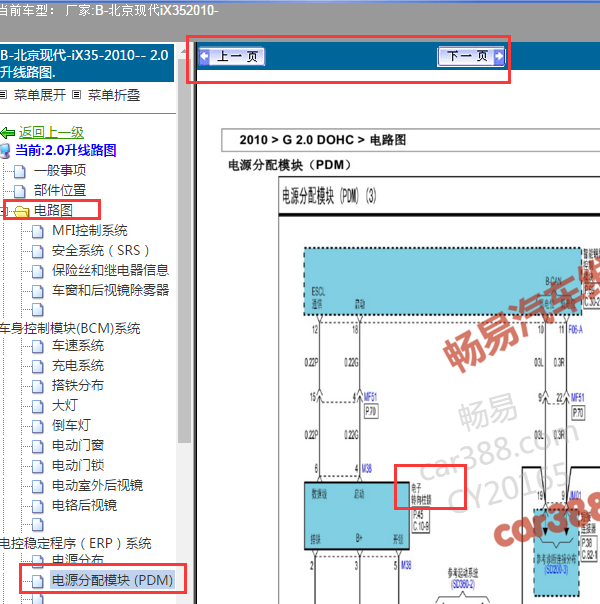Open MFI控制系统 diagram
Viewport: 600px width, 604px height.
[x=90, y=230]
